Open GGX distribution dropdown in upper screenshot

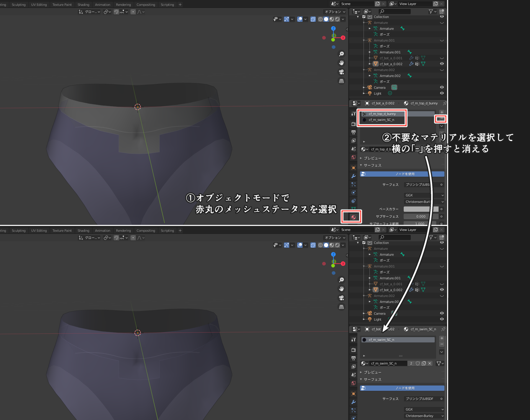click(424, 195)
